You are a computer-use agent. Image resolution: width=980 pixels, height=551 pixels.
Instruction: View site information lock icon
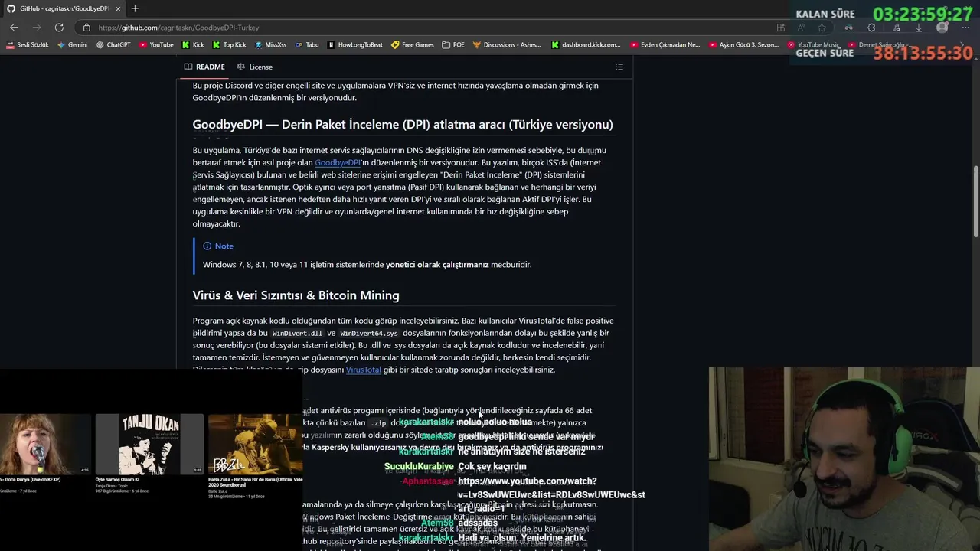[87, 28]
